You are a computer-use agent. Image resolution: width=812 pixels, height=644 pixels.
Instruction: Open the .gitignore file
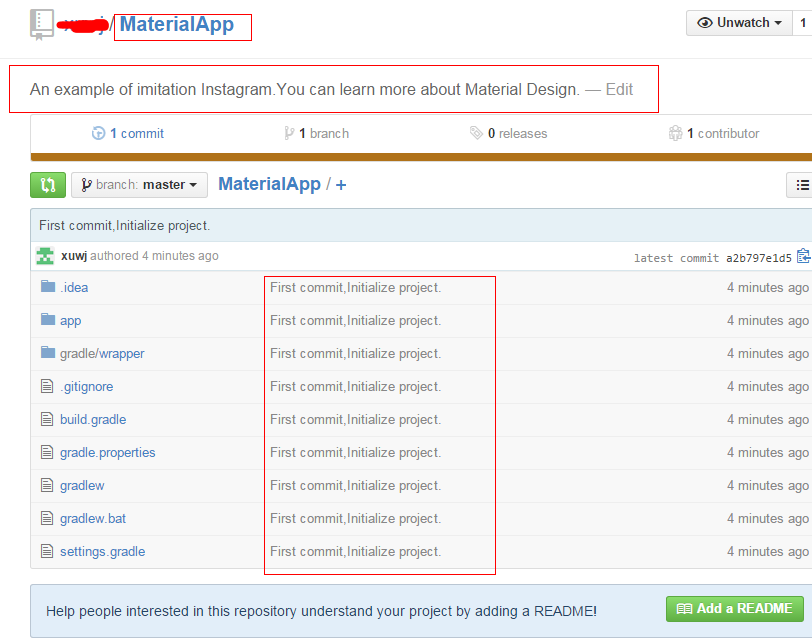coord(86,387)
